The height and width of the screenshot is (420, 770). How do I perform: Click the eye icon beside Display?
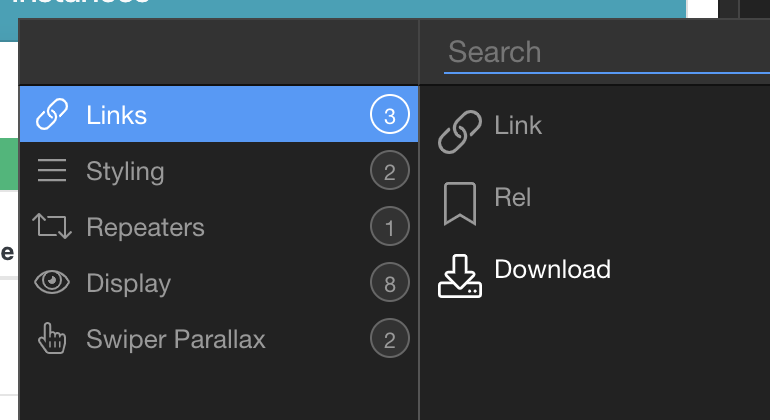point(51,283)
